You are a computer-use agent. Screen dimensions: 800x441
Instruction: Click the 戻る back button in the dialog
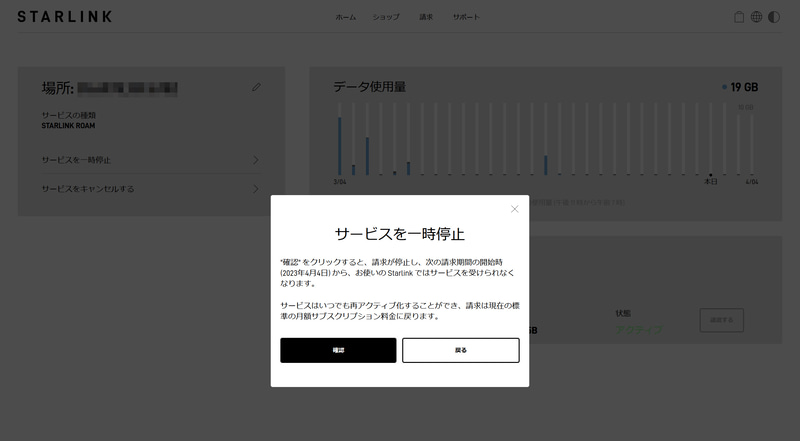coord(461,350)
